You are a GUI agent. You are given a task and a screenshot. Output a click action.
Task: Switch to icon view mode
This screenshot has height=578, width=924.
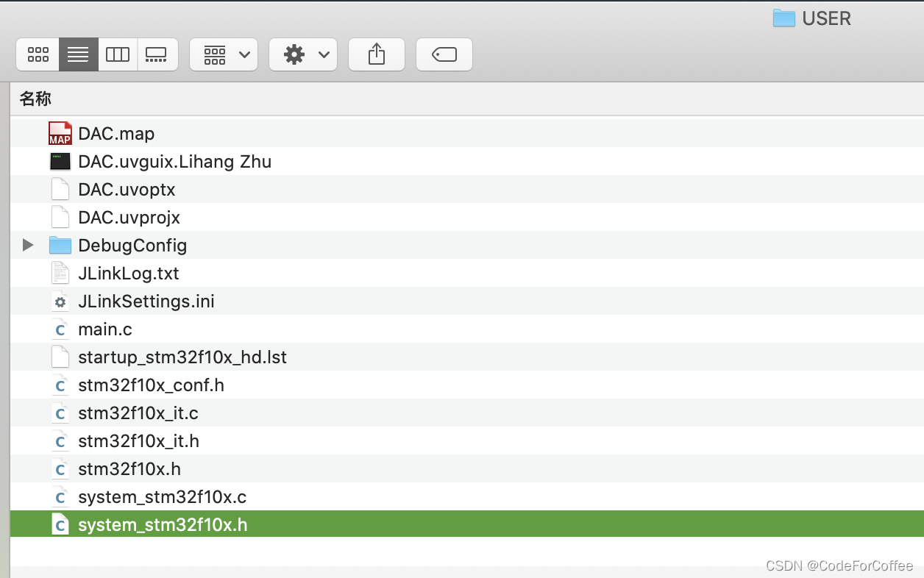click(38, 54)
